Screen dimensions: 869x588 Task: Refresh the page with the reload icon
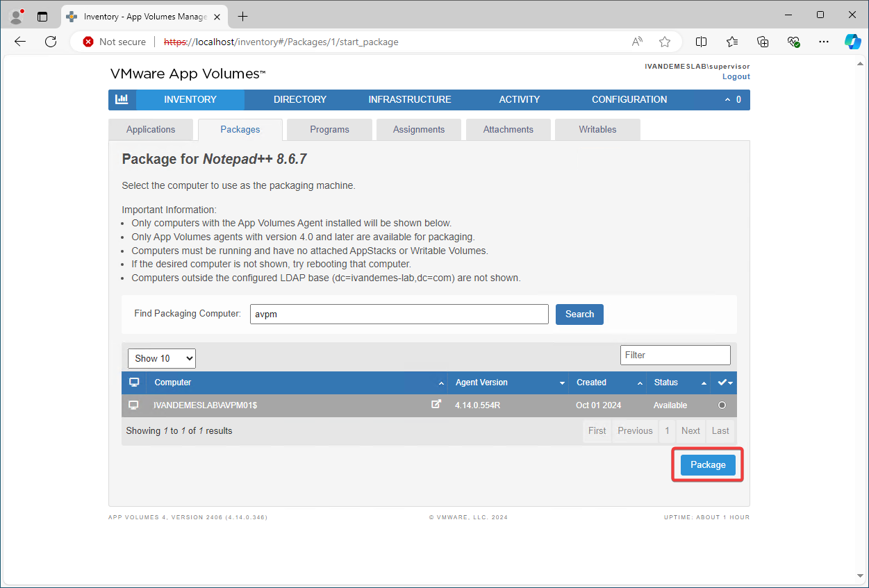[50, 41]
